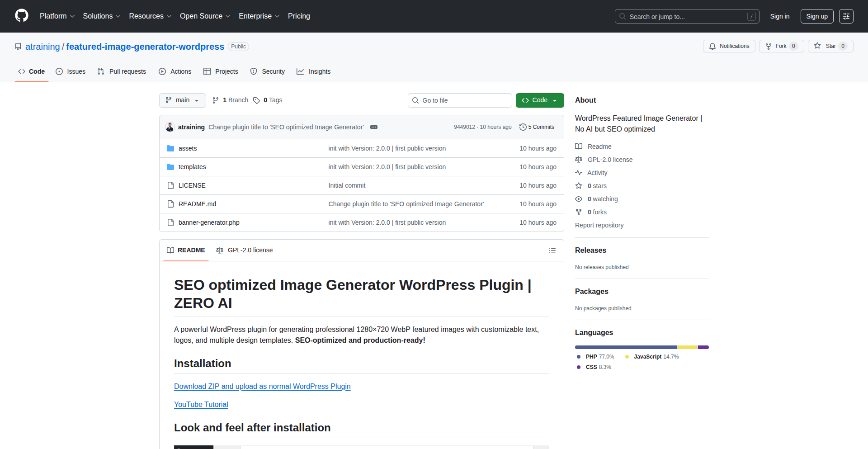Open the main branch dropdown

(182, 100)
